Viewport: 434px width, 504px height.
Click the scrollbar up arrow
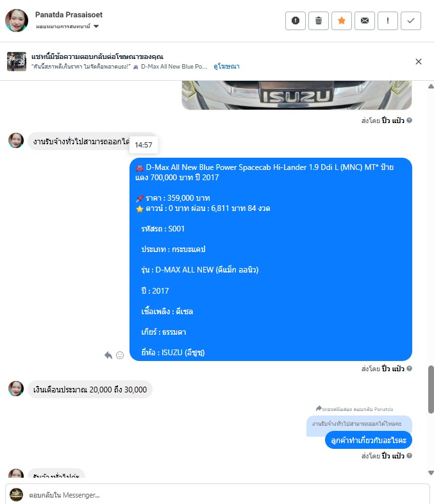tap(431, 86)
